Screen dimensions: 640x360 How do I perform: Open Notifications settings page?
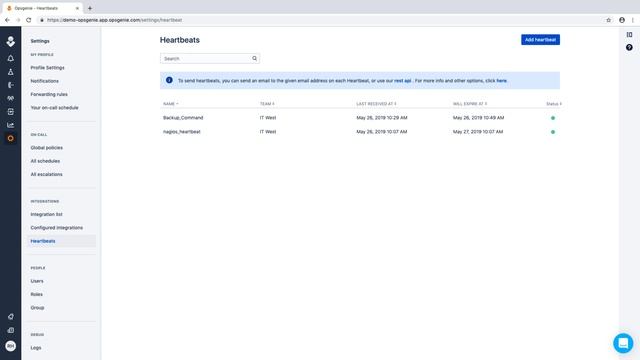coord(44,81)
